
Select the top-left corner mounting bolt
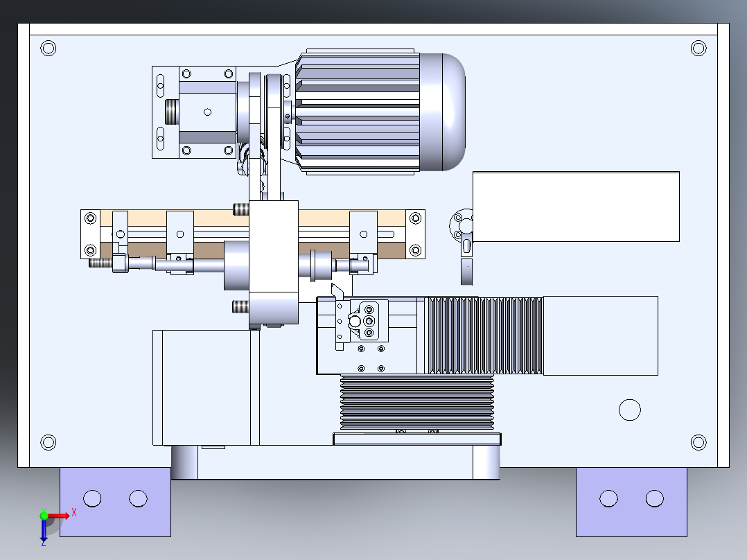click(48, 48)
